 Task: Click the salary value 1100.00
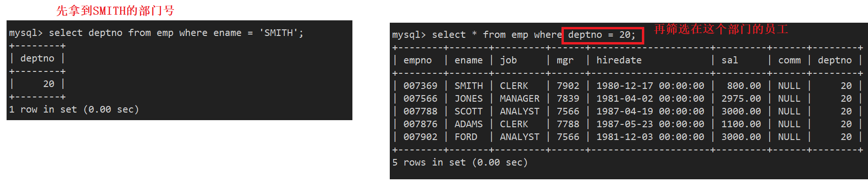point(741,124)
